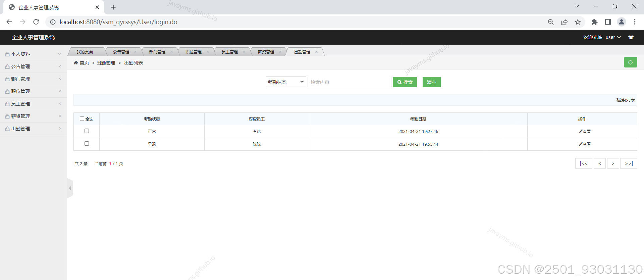Image resolution: width=644 pixels, height=280 pixels.
Task: Click the skin theme shirt icon
Action: point(631,37)
